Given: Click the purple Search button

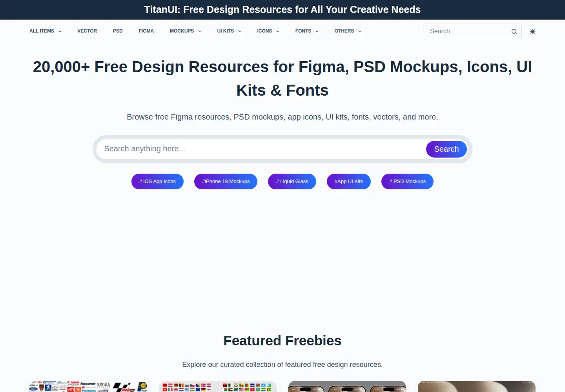Looking at the screenshot, I should pos(447,149).
